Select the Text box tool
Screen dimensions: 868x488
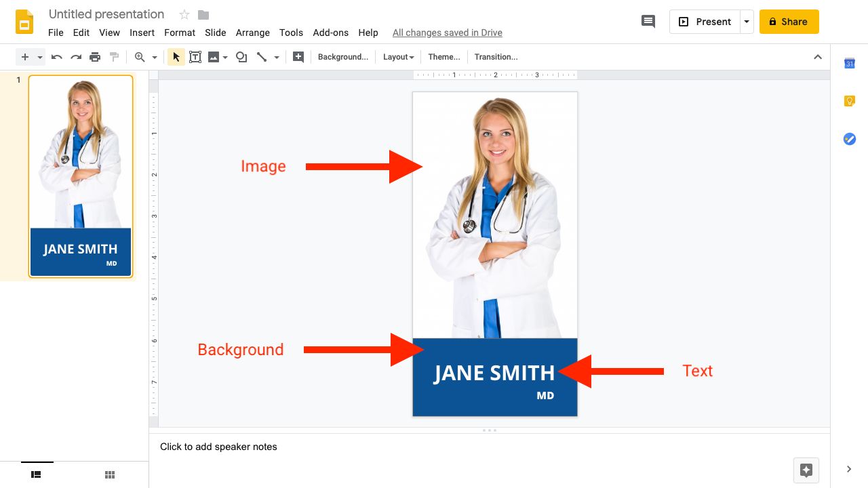pos(195,57)
